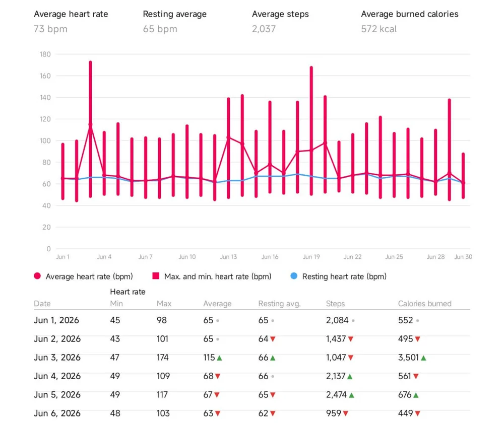This screenshot has height=423, width=504.
Task: Click the Resting heart rate legend label
Action: pyautogui.click(x=344, y=276)
